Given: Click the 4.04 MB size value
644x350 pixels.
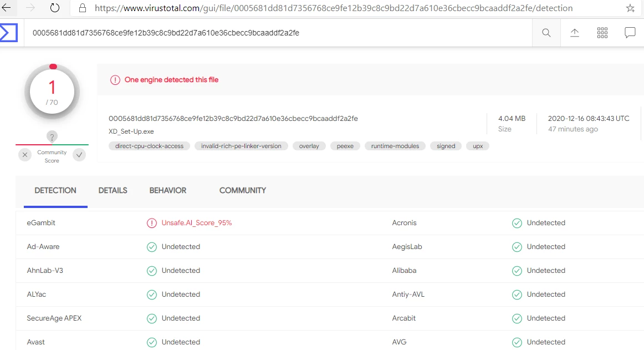Looking at the screenshot, I should tap(512, 119).
